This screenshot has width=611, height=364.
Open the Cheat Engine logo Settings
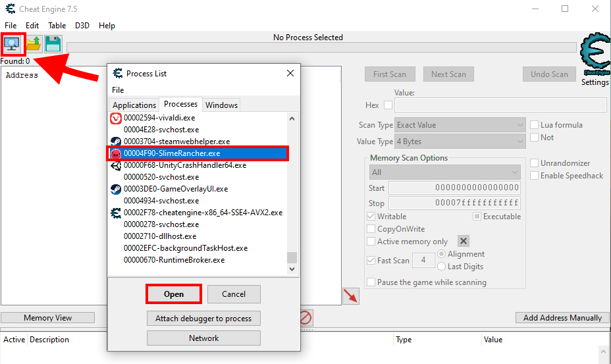[x=595, y=60]
